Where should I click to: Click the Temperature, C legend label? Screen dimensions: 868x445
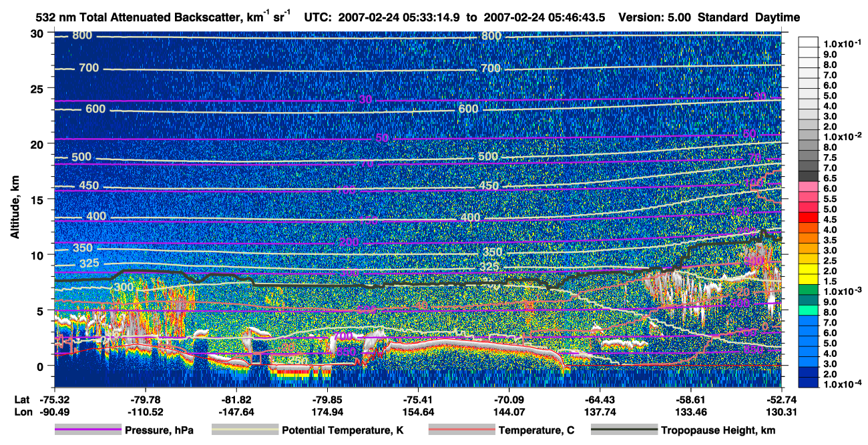pos(536,430)
